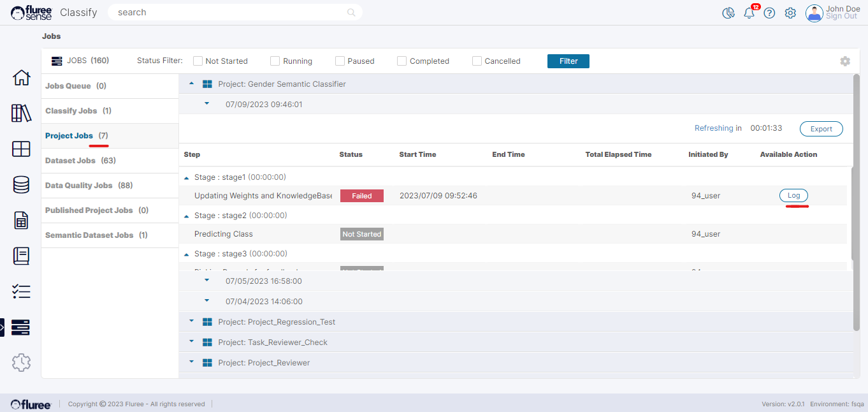Click the pie chart icon in header
The height and width of the screenshot is (412, 868).
tap(728, 13)
